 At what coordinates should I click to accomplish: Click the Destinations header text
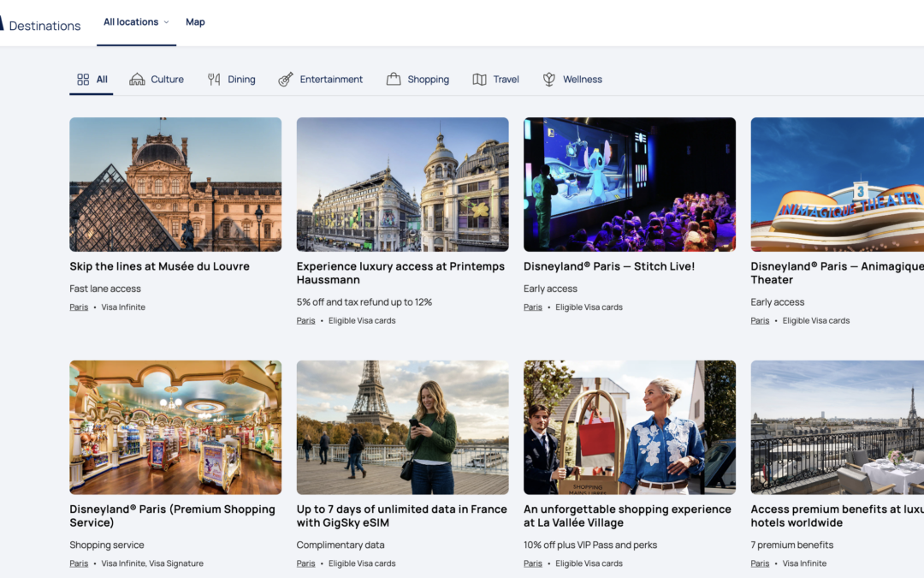coord(44,26)
